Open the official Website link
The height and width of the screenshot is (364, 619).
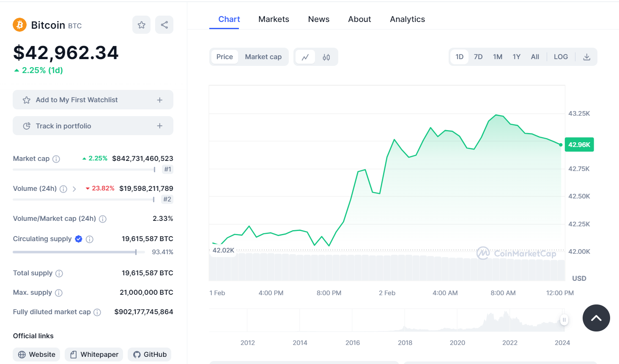coord(36,355)
